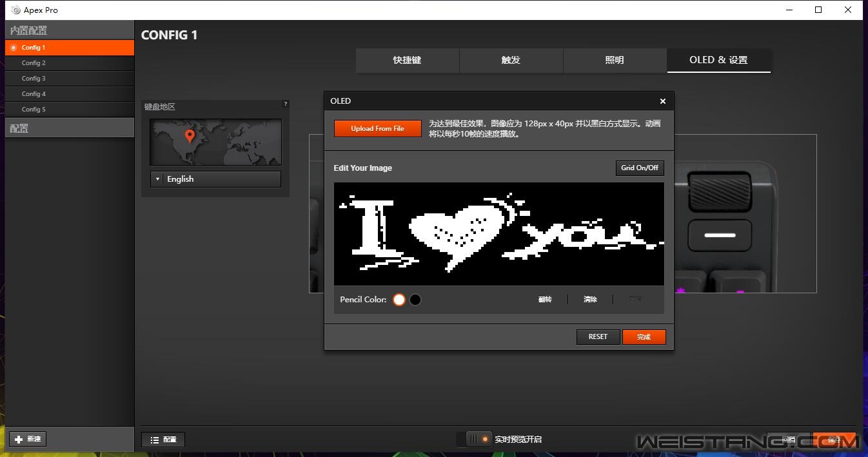This screenshot has height=457, width=868.
Task: Click the location pin on the world map
Action: coord(190,136)
